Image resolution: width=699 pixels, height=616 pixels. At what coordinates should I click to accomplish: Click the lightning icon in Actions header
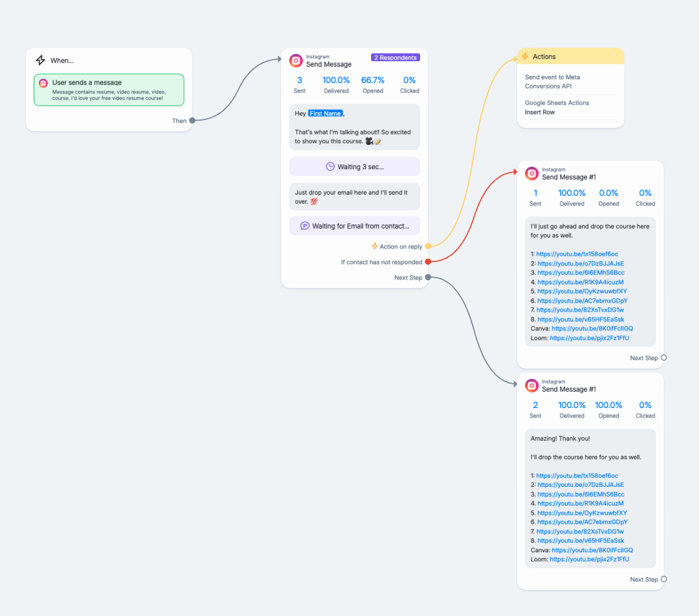click(525, 56)
